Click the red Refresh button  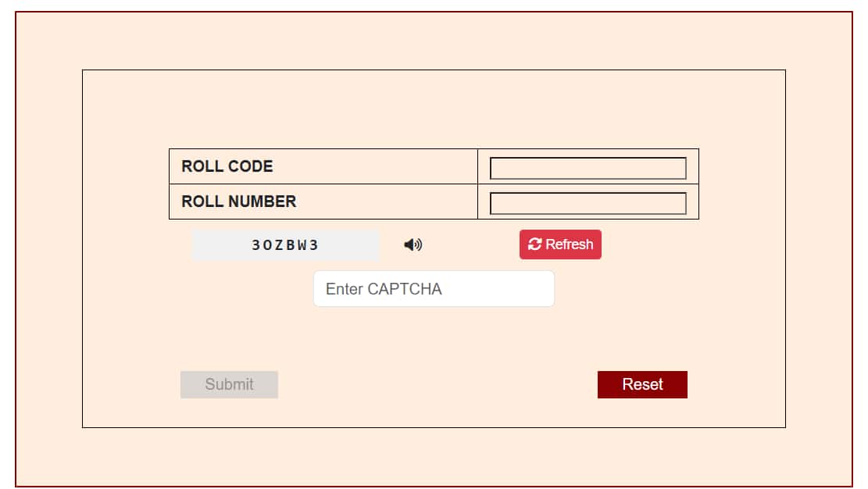pos(560,244)
